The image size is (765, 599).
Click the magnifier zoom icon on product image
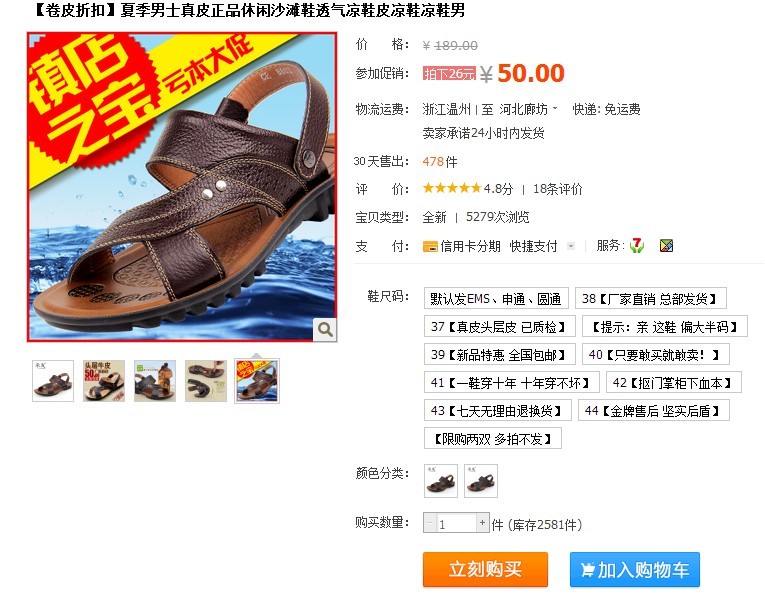point(324,329)
